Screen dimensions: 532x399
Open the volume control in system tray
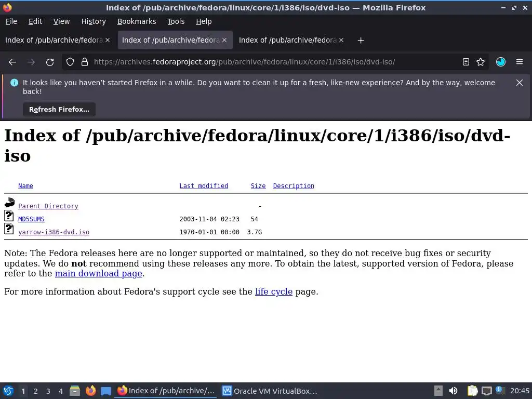453,391
